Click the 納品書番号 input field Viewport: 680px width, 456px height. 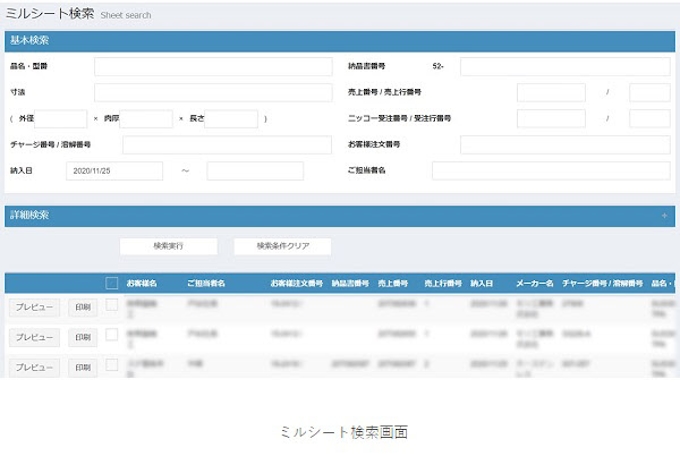click(564, 67)
